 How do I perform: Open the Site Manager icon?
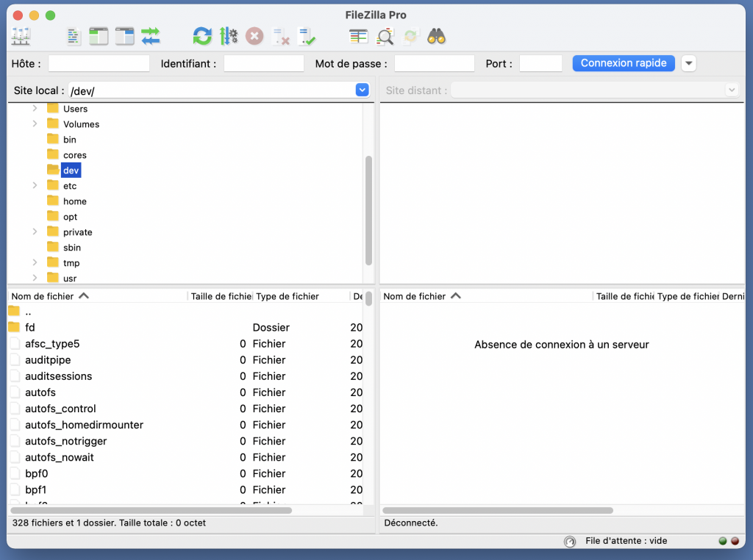tap(21, 36)
